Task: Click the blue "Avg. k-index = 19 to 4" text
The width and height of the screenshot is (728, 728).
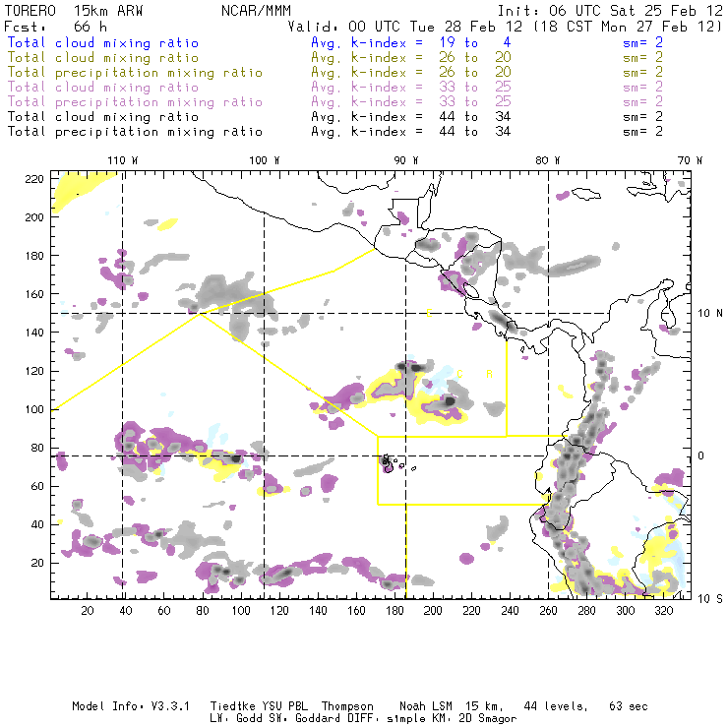Action: tap(411, 42)
